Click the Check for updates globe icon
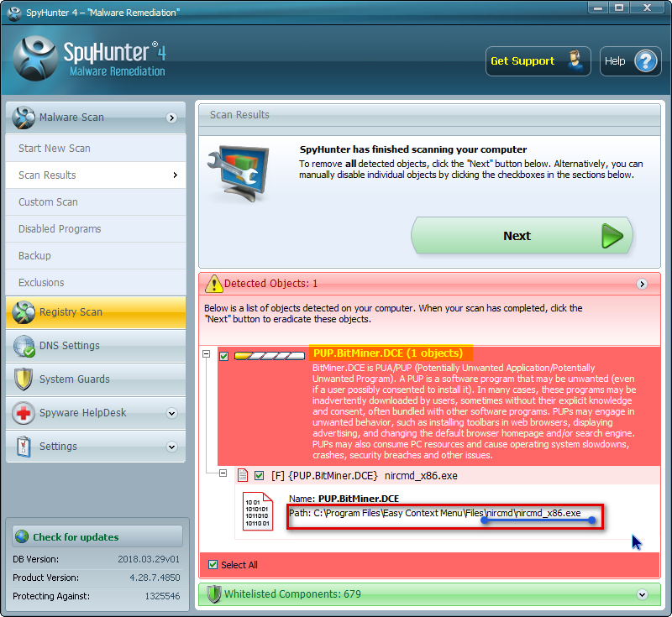 22,536
